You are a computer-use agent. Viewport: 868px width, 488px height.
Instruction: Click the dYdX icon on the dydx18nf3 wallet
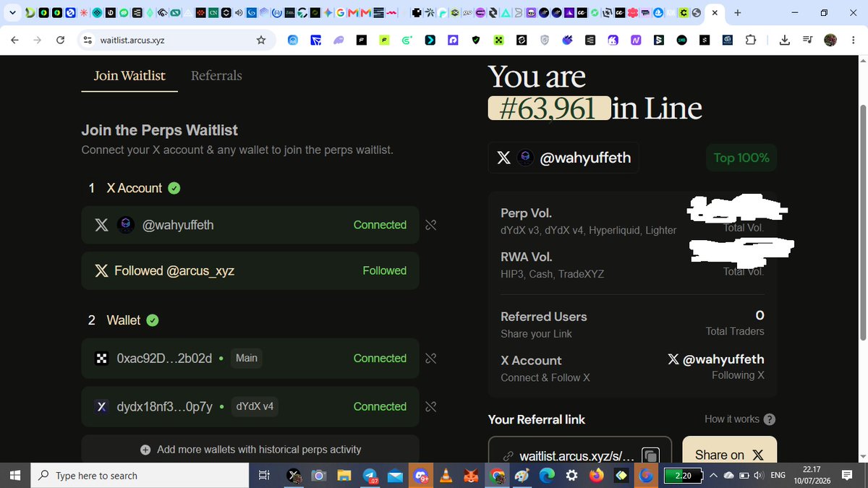point(102,407)
